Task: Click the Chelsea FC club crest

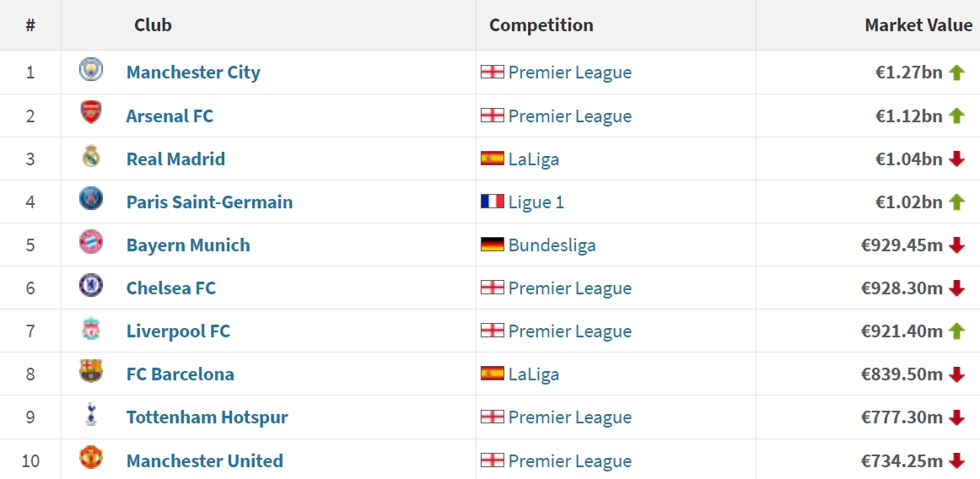Action: 91,286
